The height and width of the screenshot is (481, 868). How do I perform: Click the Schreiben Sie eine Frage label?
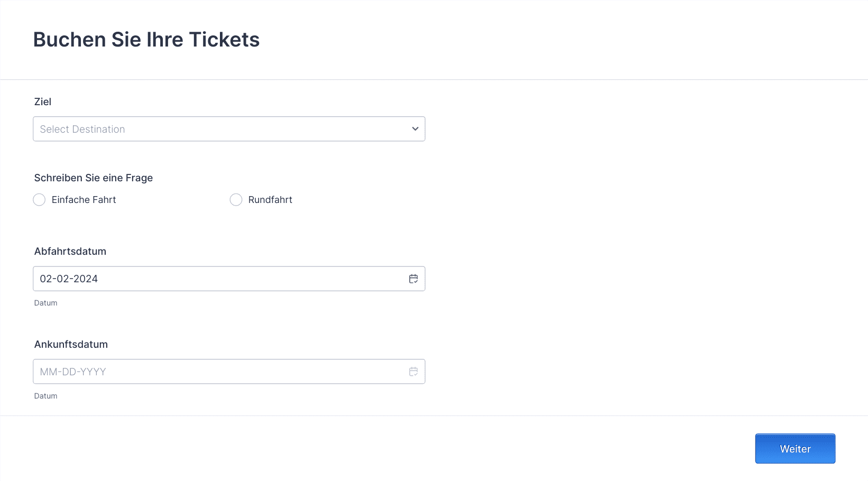tap(94, 178)
